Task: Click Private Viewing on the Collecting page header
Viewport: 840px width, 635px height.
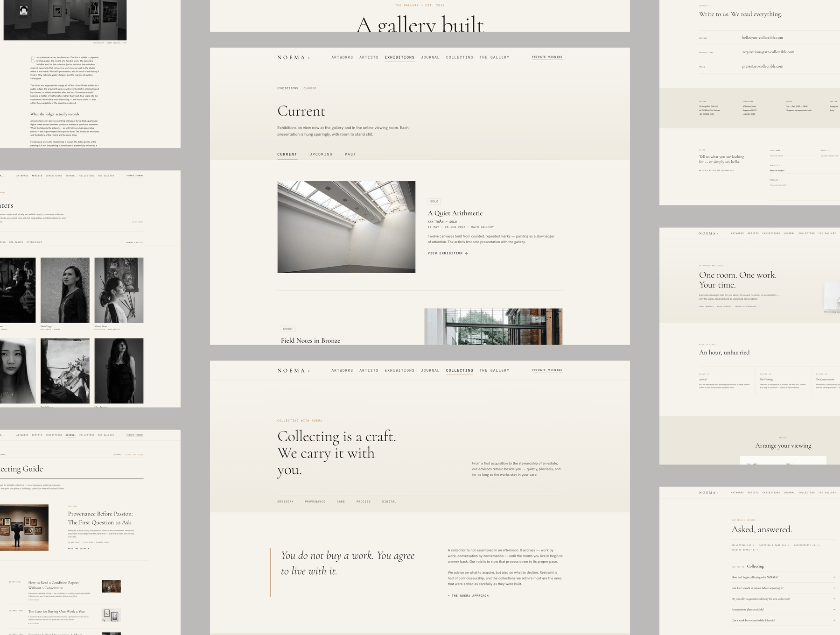Action: pyautogui.click(x=547, y=370)
